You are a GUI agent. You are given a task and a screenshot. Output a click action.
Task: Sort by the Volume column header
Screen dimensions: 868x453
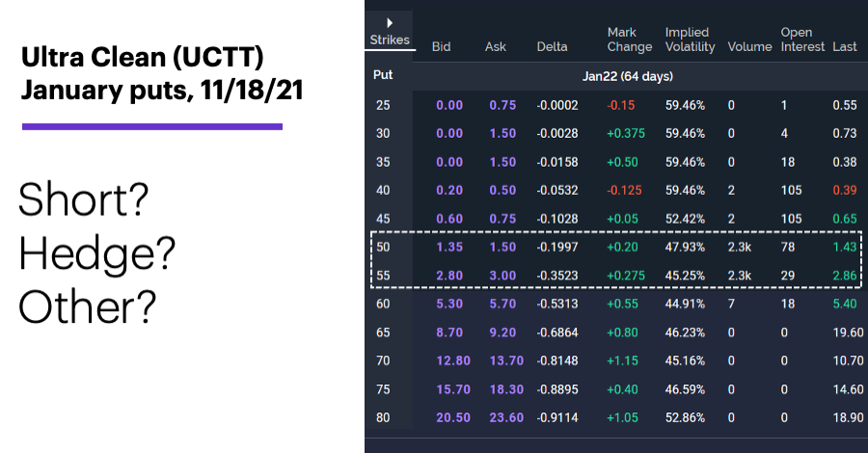coord(749,47)
